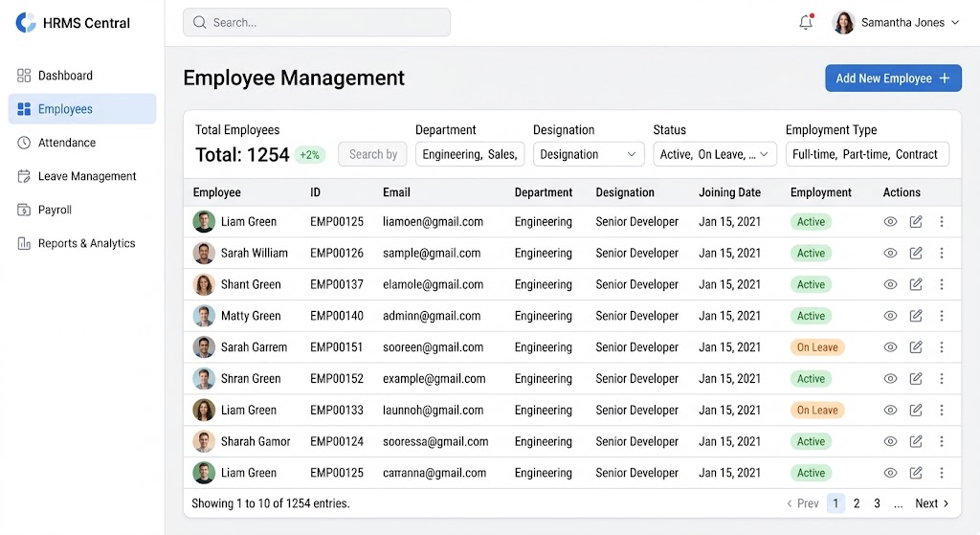Open the notifications bell

pos(806,23)
